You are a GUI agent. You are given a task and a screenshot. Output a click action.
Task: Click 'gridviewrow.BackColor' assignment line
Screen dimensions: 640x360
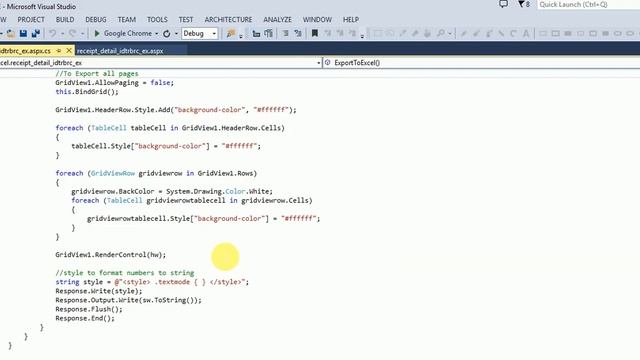pyautogui.click(x=172, y=191)
